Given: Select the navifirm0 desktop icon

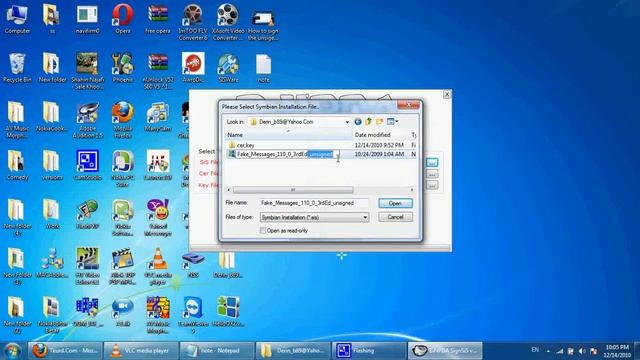Looking at the screenshot, I should [87, 19].
